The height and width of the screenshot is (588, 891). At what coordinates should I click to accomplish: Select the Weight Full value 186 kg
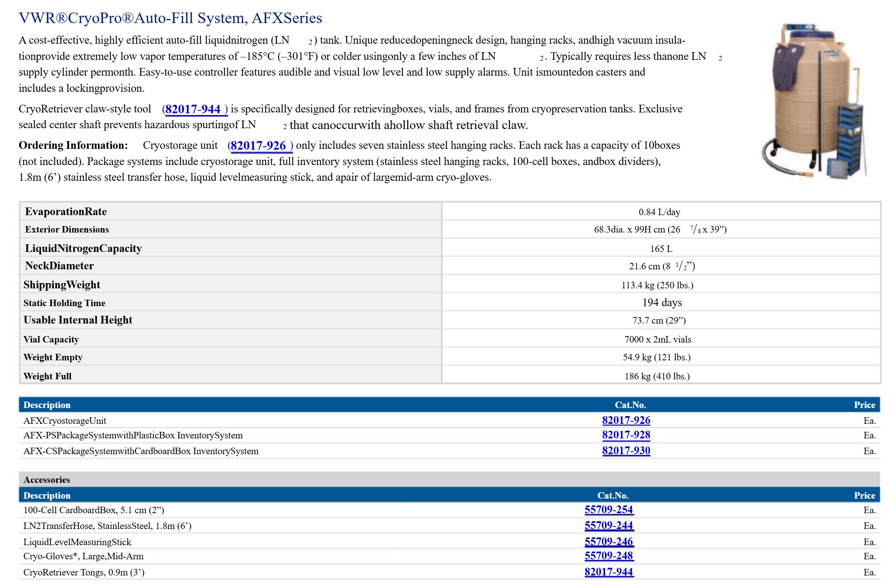(657, 376)
